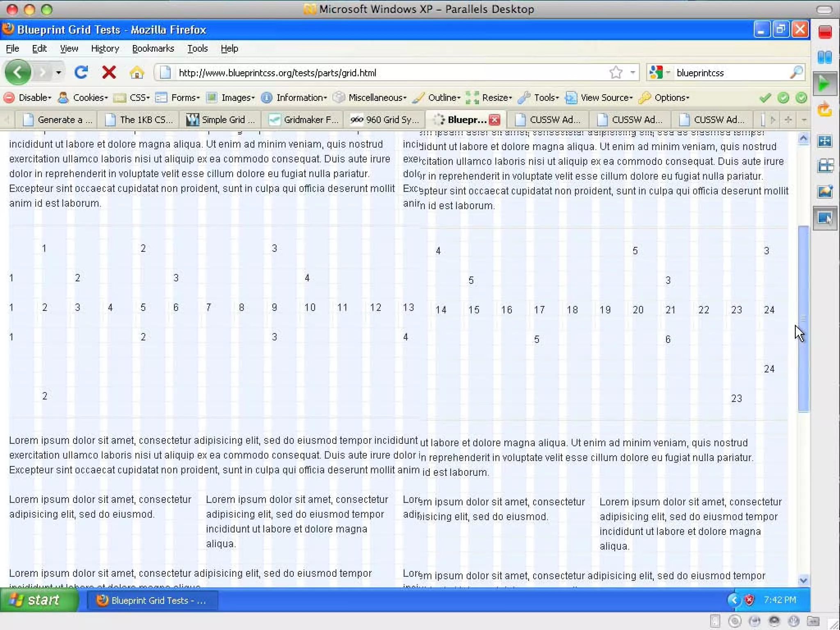Click the Firefox back arrow button
The height and width of the screenshot is (630, 840).
coord(18,73)
